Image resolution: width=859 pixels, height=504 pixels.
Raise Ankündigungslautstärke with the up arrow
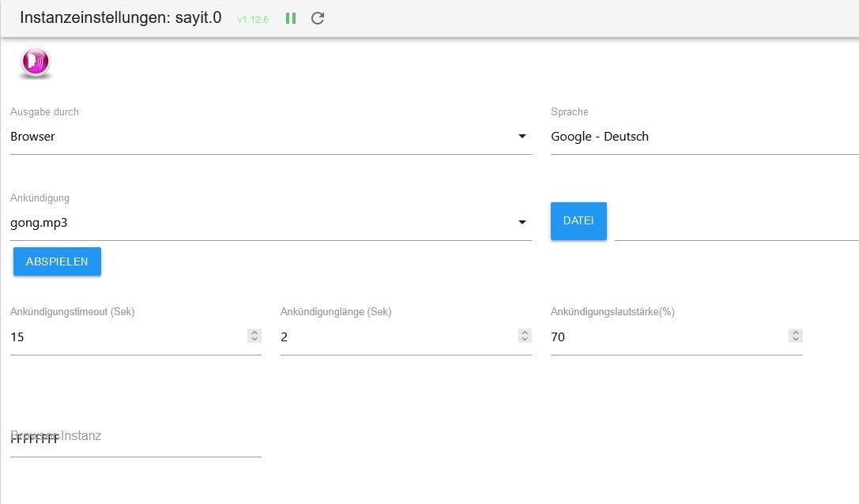tap(796, 333)
